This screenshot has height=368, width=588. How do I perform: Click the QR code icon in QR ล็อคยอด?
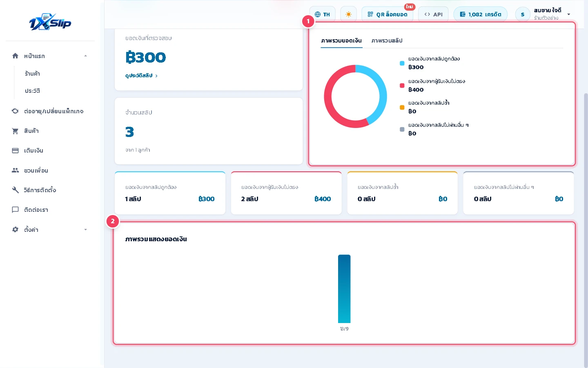point(370,14)
